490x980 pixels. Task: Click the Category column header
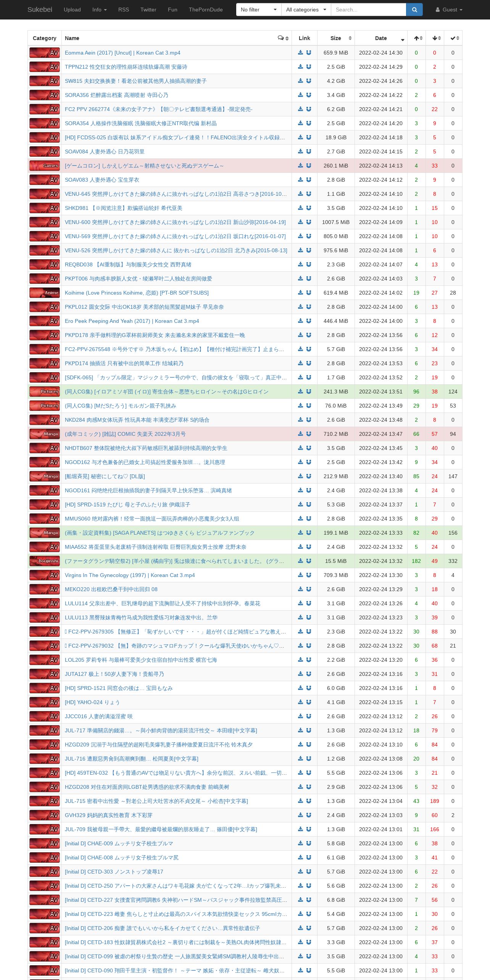45,38
